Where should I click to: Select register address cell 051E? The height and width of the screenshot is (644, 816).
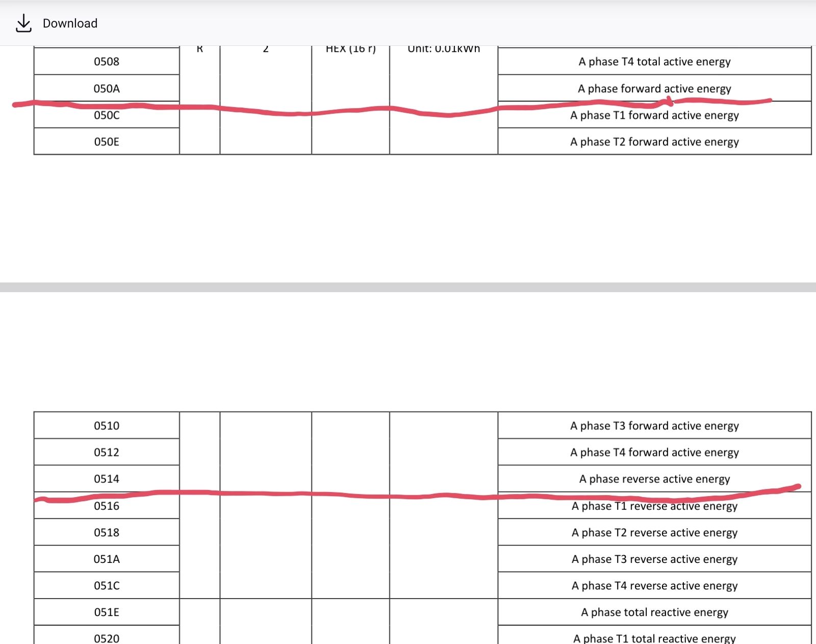click(107, 612)
